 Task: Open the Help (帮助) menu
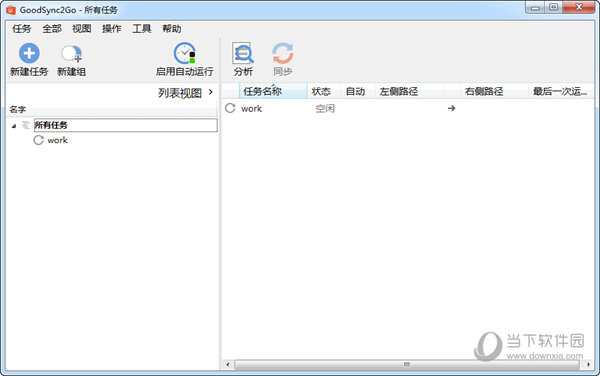pyautogui.click(x=171, y=29)
